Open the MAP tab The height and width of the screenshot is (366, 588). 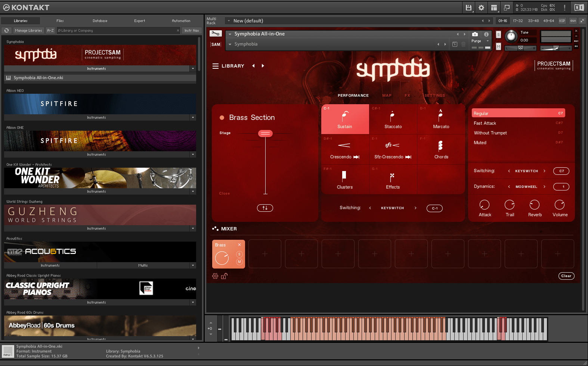click(x=387, y=96)
